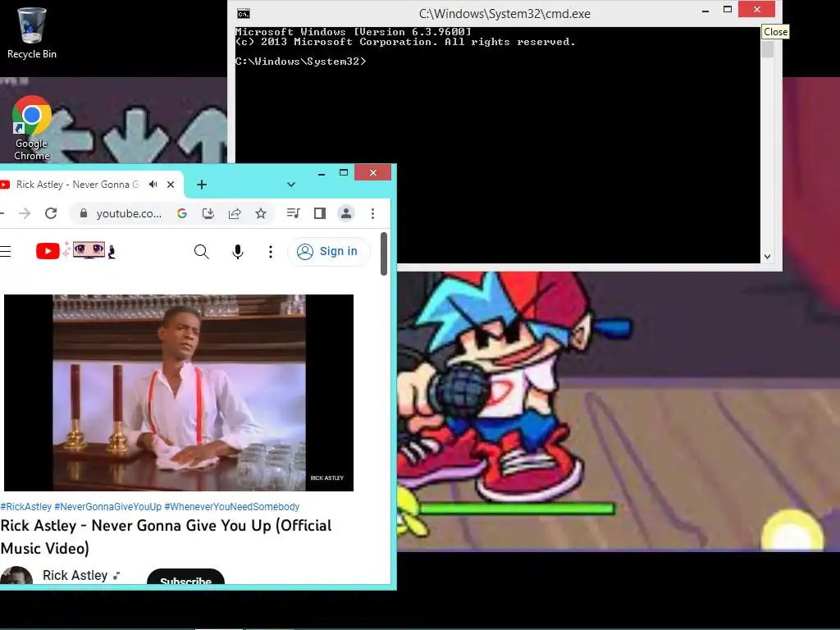Go forward in Chrome history

(25, 214)
